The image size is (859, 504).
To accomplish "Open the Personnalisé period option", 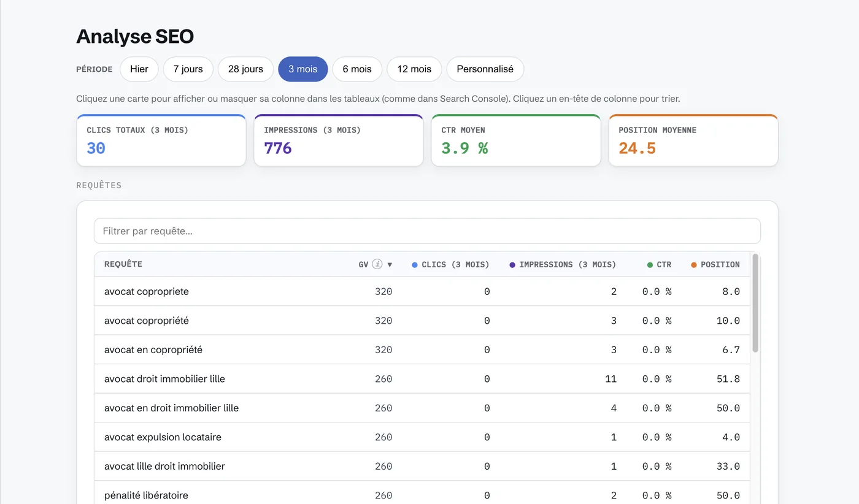I will (485, 69).
